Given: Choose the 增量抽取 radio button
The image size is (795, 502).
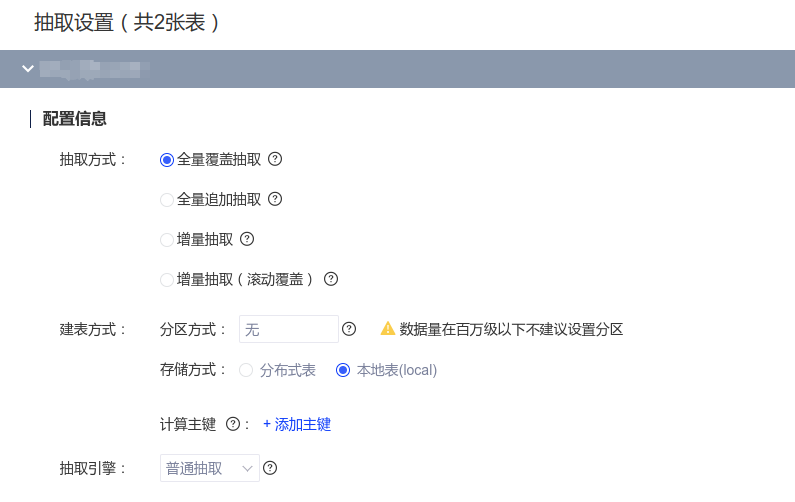Looking at the screenshot, I should tap(167, 239).
